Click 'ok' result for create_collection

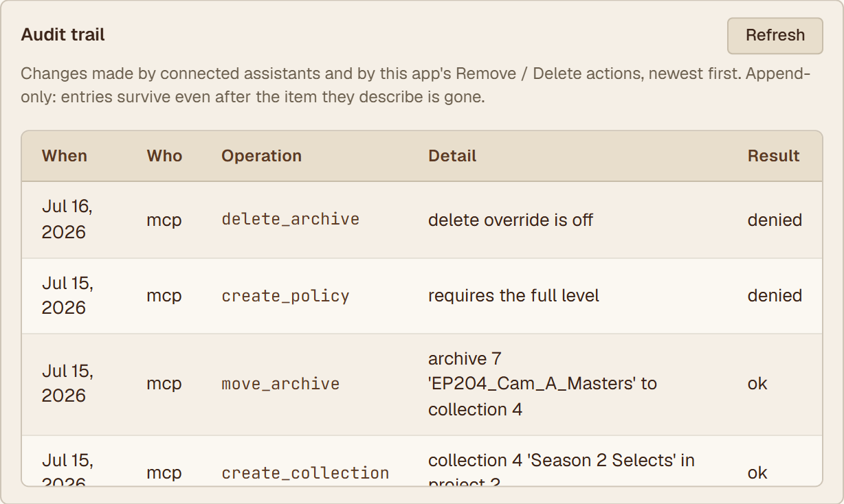[x=757, y=473]
